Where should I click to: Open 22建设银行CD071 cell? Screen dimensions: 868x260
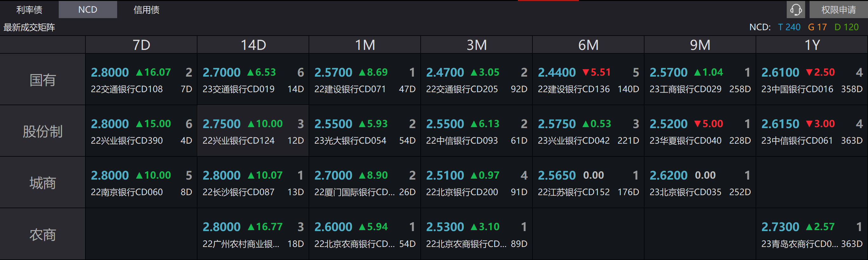click(365, 79)
